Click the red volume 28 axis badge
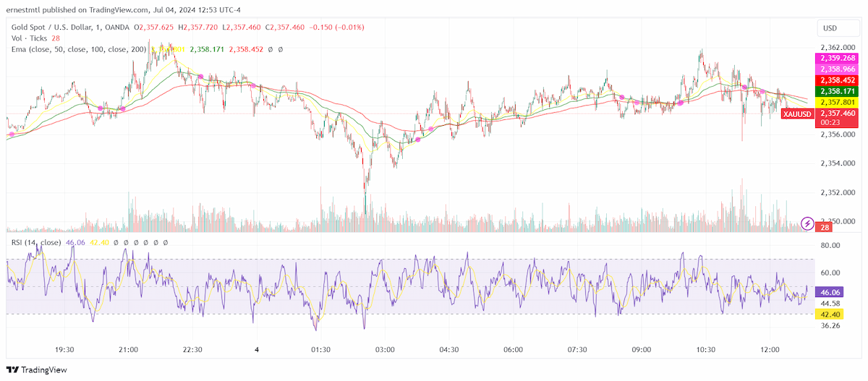The width and height of the screenshot is (868, 381). (x=823, y=228)
